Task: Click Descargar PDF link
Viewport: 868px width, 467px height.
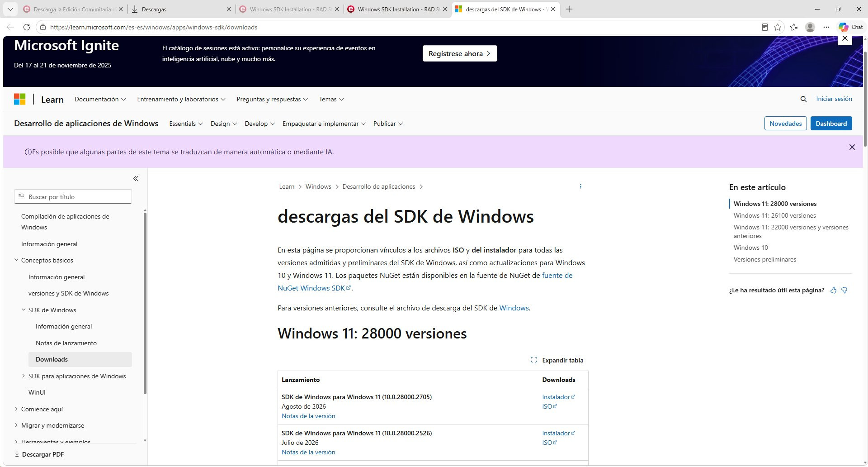Action: [39, 454]
